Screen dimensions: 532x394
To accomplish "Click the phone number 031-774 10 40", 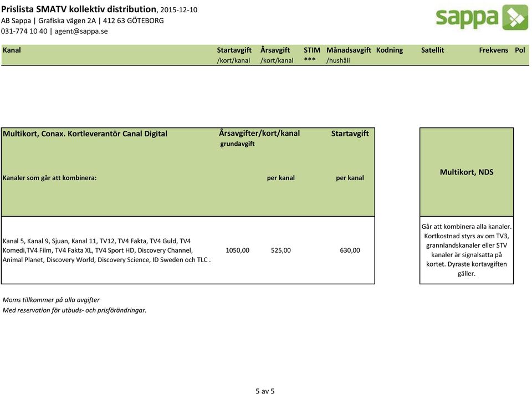I will (x=24, y=31).
